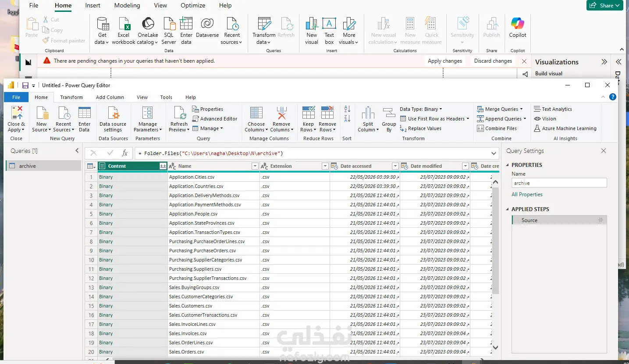
Task: Open the Append Queries dropdown
Action: [501, 119]
